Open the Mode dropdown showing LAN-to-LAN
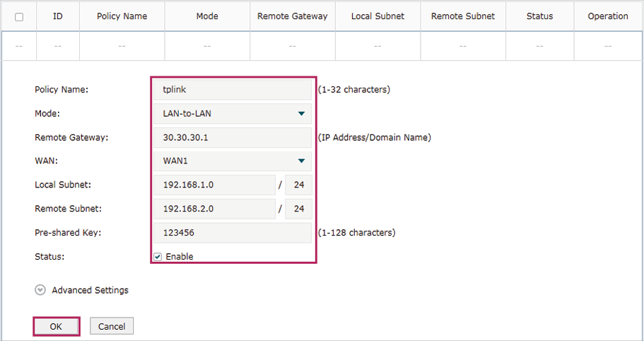This screenshot has height=341, width=644. (232, 113)
